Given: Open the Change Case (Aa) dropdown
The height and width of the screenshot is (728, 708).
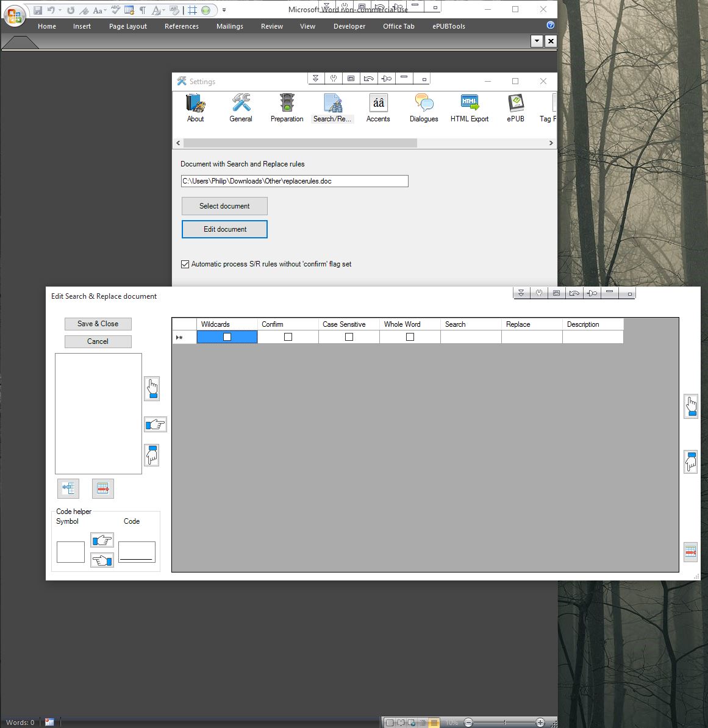Looking at the screenshot, I should click(x=99, y=10).
